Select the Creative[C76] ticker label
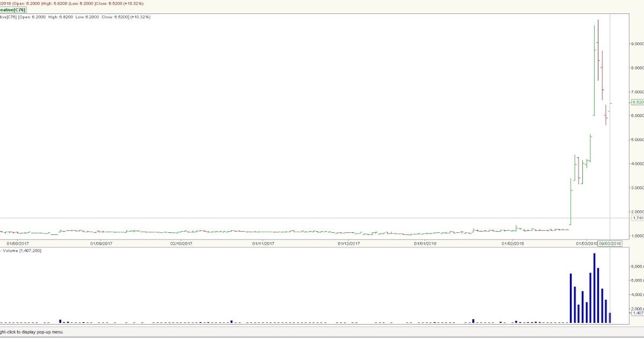The image size is (644, 338). click(12, 10)
